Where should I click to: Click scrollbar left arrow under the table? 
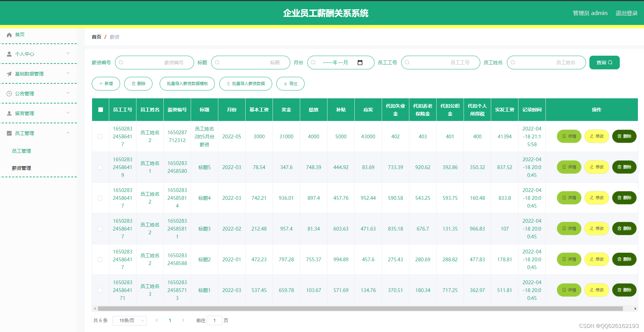point(94,309)
